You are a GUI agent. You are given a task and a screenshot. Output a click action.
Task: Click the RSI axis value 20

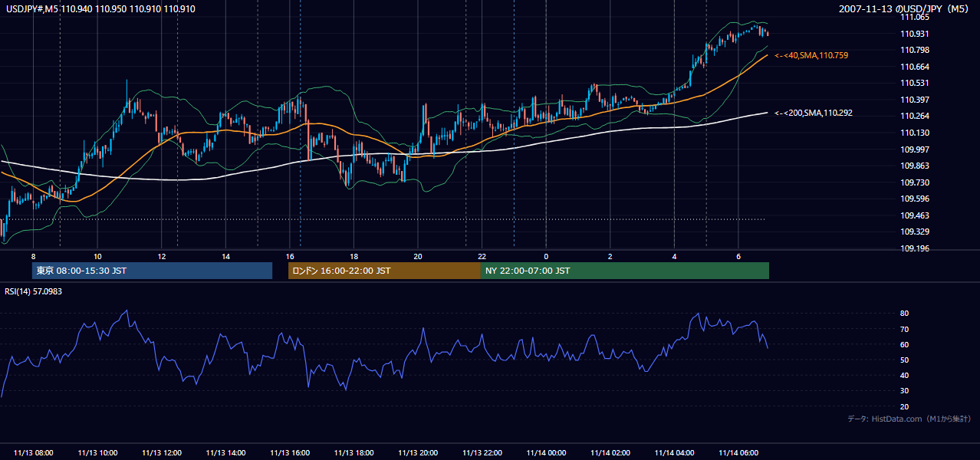(x=905, y=406)
